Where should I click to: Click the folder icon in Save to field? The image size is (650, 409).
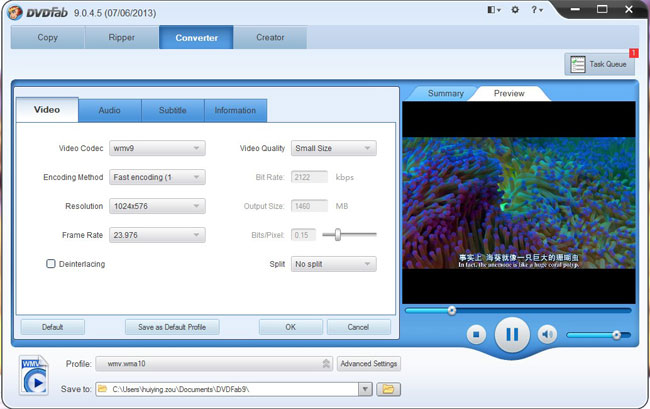102,389
